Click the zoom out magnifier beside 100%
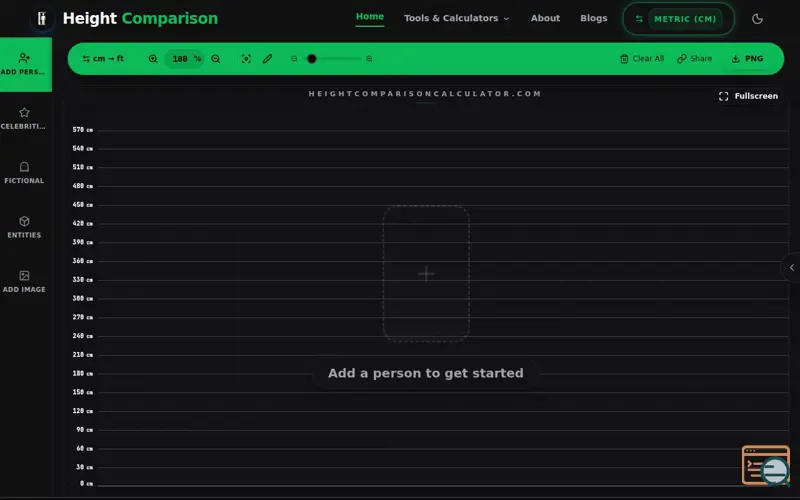 coord(216,59)
